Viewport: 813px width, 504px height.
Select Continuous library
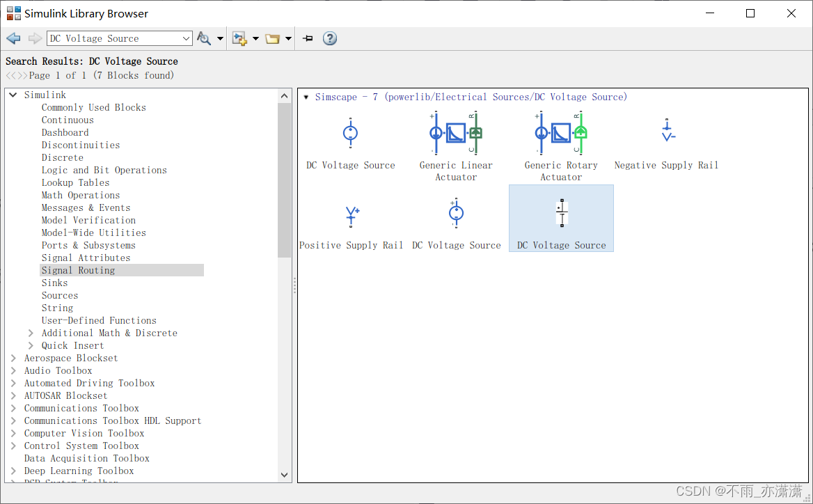coord(68,120)
